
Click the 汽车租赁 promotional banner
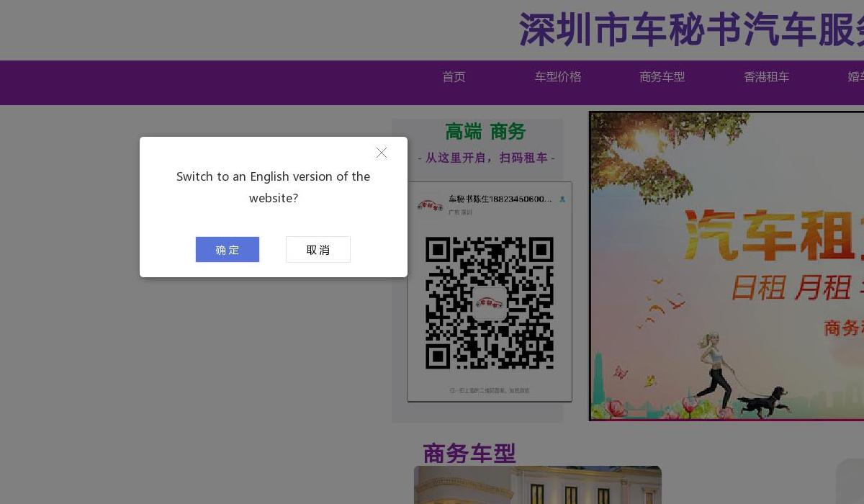tap(726, 266)
